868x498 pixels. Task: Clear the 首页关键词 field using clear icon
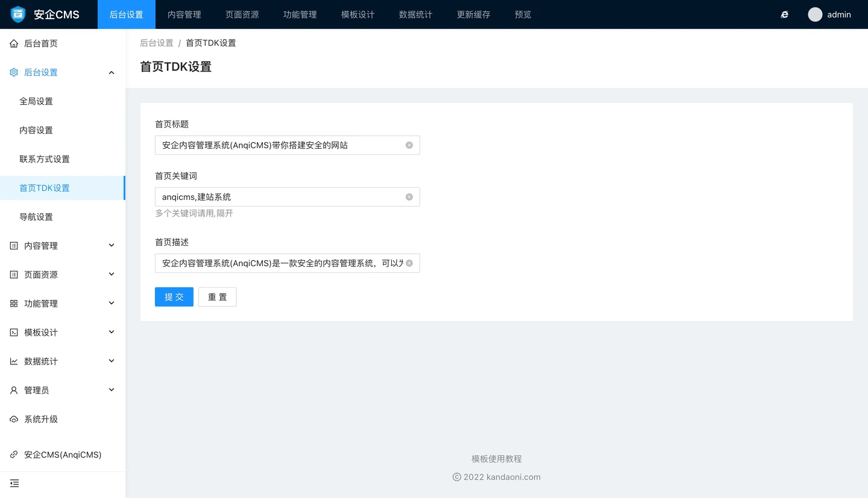(409, 197)
